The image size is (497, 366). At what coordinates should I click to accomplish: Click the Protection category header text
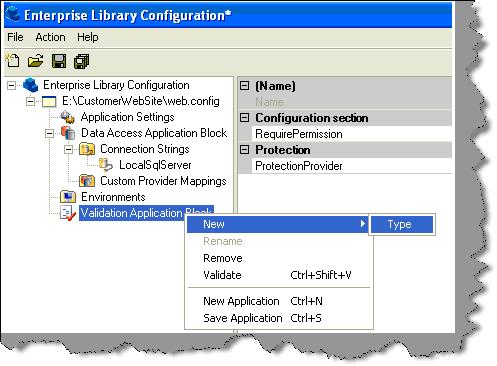(x=283, y=150)
